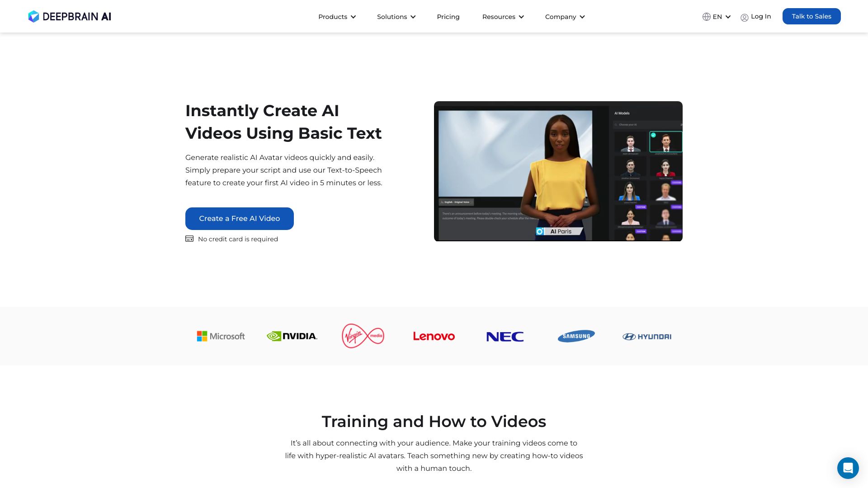Expand the Products dropdown menu
The height and width of the screenshot is (488, 868).
(337, 16)
